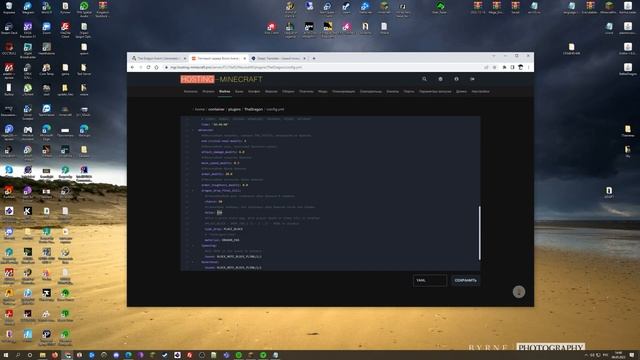Open the YAML syntax dropdown
Screen dimensions: 640x360
click(430, 280)
